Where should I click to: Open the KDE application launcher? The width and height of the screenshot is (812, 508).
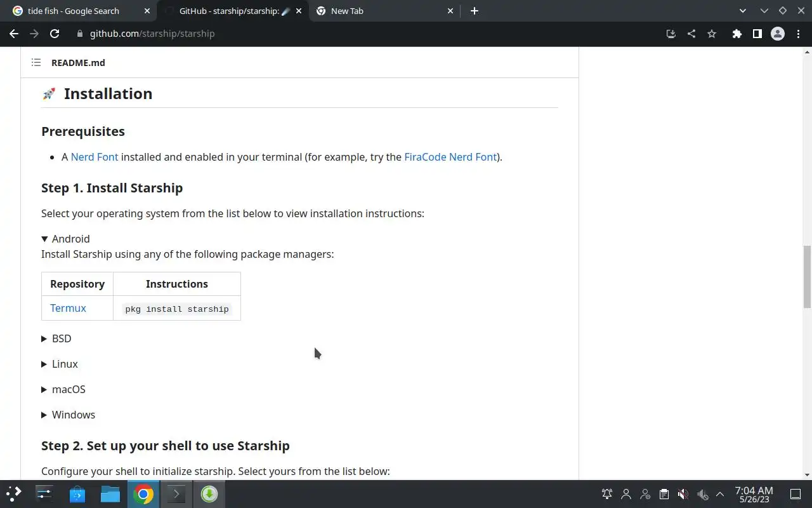click(x=14, y=493)
